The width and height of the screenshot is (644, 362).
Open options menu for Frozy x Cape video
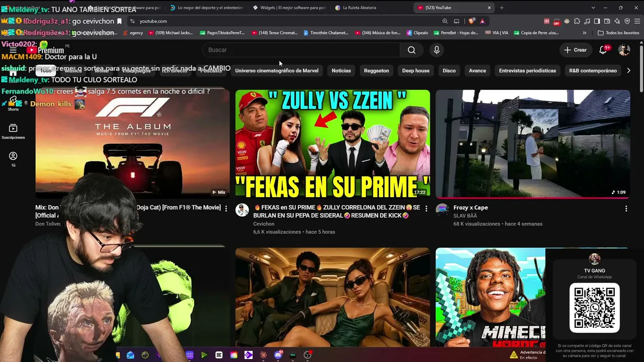click(x=626, y=208)
